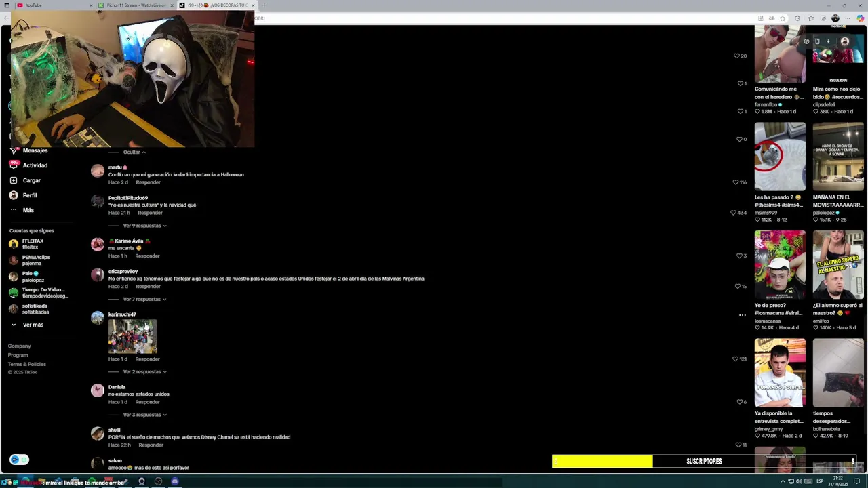Open Discord from the taskbar

click(175, 482)
